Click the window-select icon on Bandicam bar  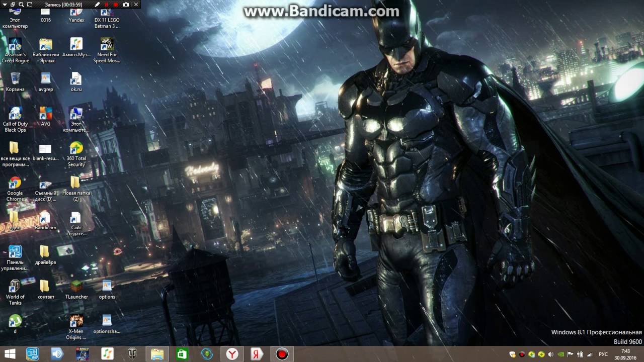point(13,5)
